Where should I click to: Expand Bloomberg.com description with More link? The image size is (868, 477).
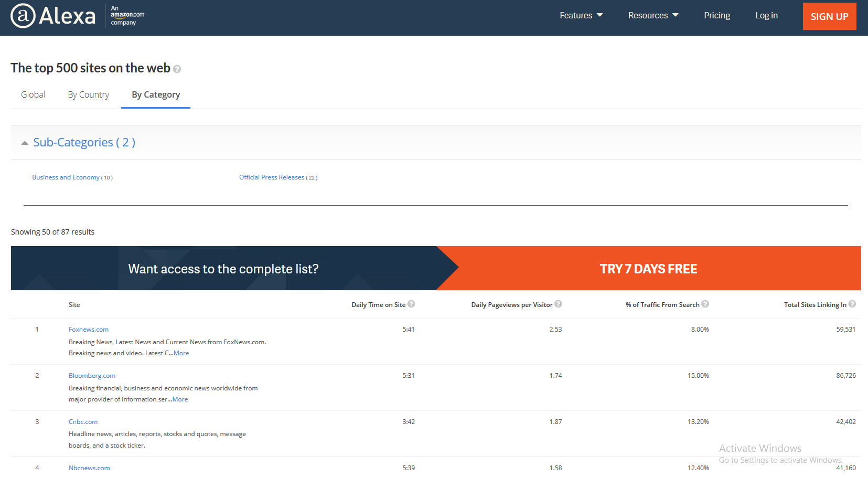tap(180, 399)
